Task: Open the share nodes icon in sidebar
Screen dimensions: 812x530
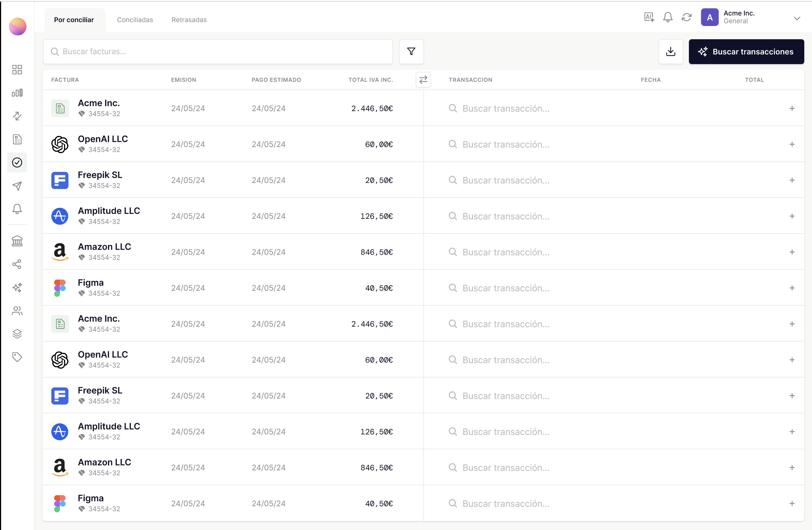Action: click(x=17, y=264)
